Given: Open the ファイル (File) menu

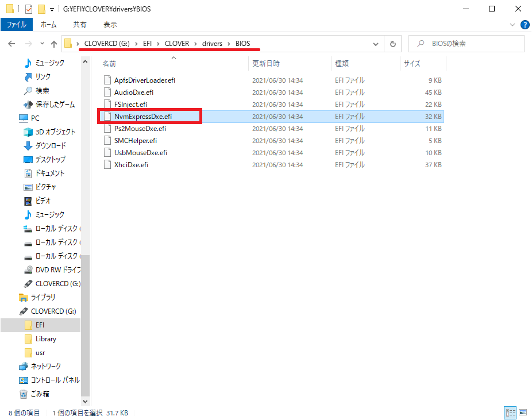Looking at the screenshot, I should tap(16, 25).
